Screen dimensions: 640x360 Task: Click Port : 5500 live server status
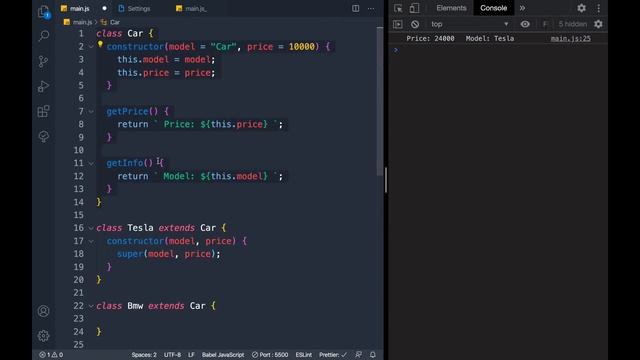[270, 355]
